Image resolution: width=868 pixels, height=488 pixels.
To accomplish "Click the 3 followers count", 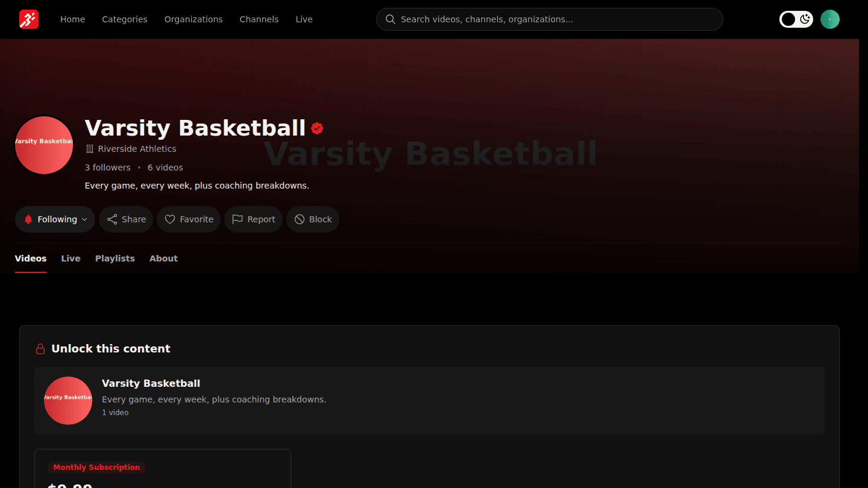I will point(107,167).
